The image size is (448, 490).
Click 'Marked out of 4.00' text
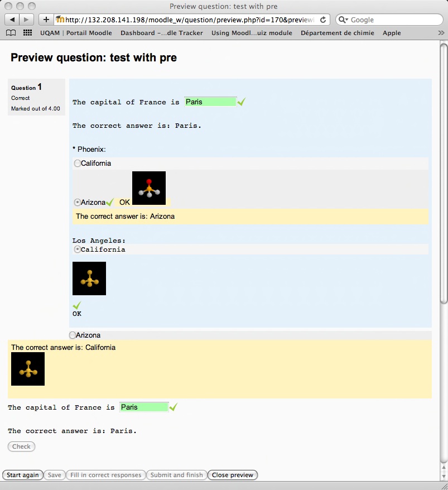36,108
